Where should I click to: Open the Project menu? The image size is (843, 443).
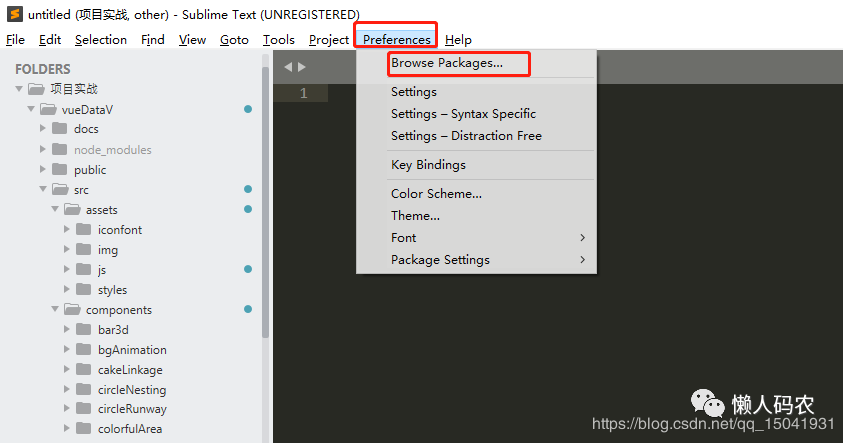click(x=328, y=40)
